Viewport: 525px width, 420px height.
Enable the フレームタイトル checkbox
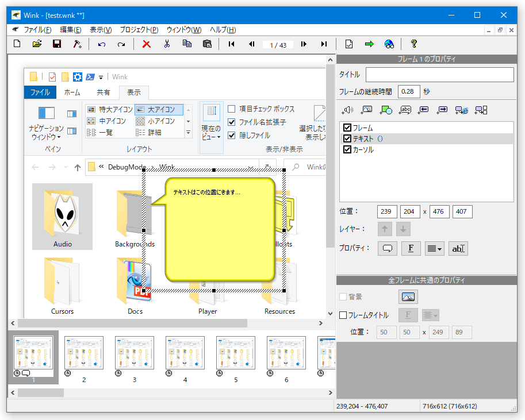343,315
